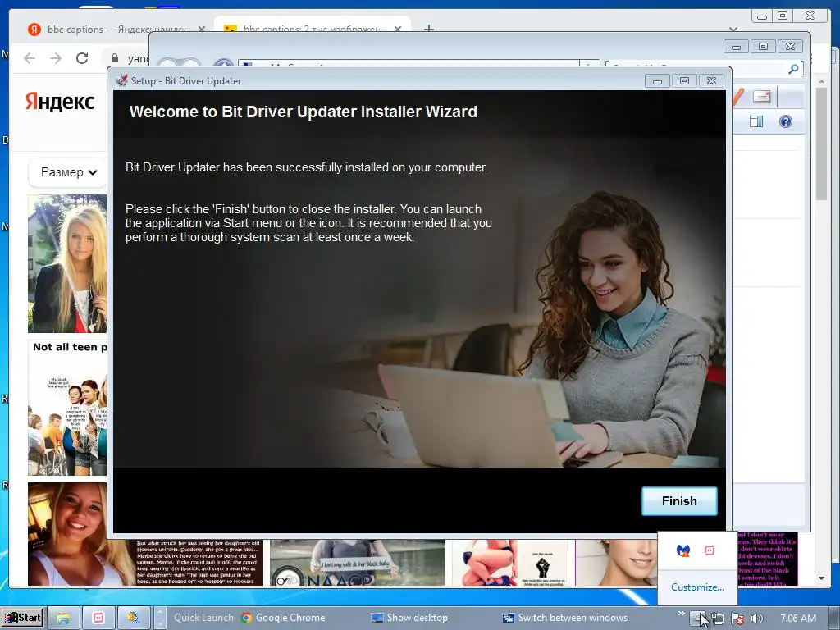
Task: Click the Яндекс logo
Action: pyautogui.click(x=60, y=101)
